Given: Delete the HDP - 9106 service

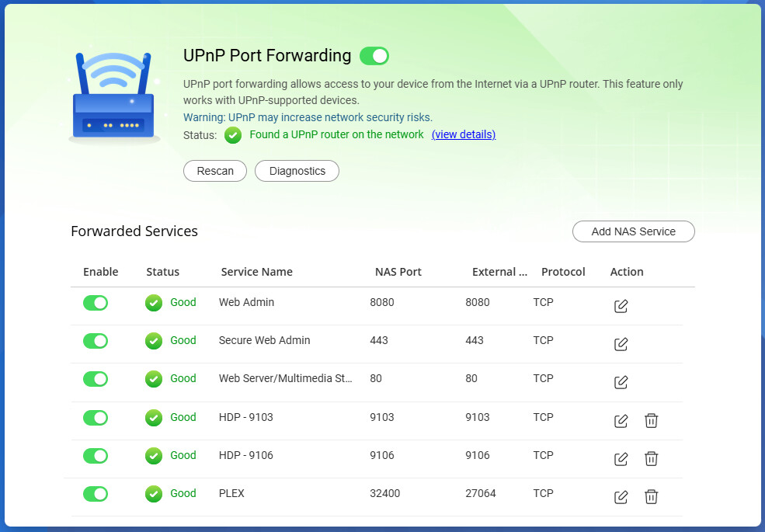Looking at the screenshot, I should (651, 458).
